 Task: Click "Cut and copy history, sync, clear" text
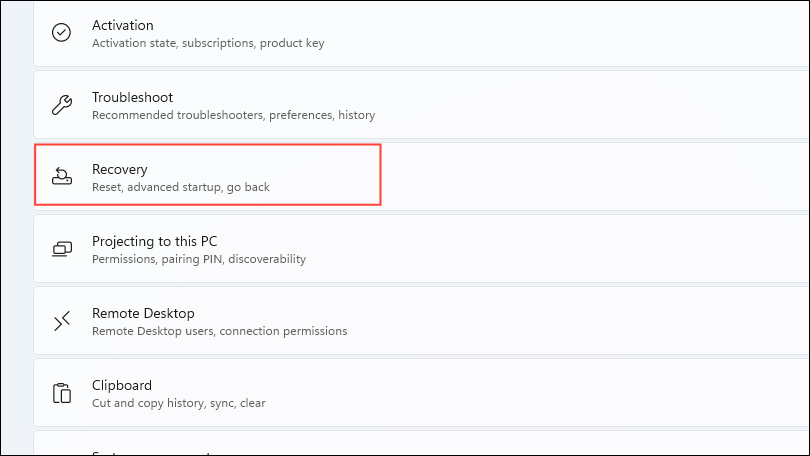[x=178, y=404]
